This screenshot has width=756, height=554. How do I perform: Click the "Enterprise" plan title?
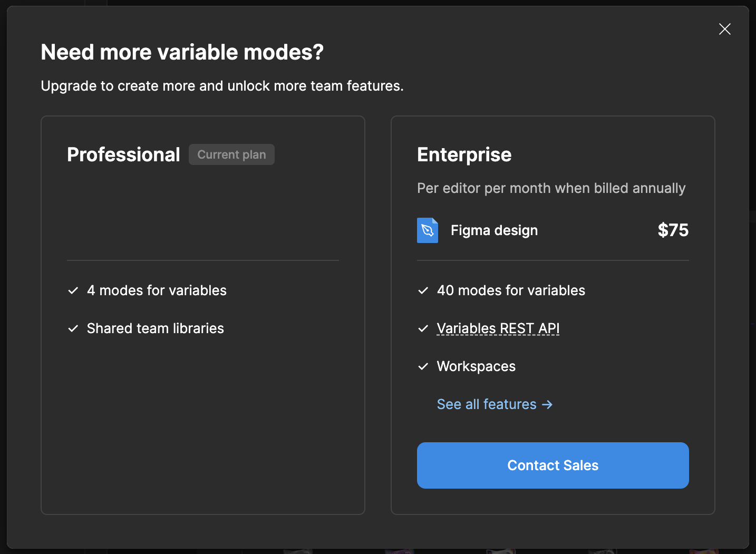click(464, 154)
